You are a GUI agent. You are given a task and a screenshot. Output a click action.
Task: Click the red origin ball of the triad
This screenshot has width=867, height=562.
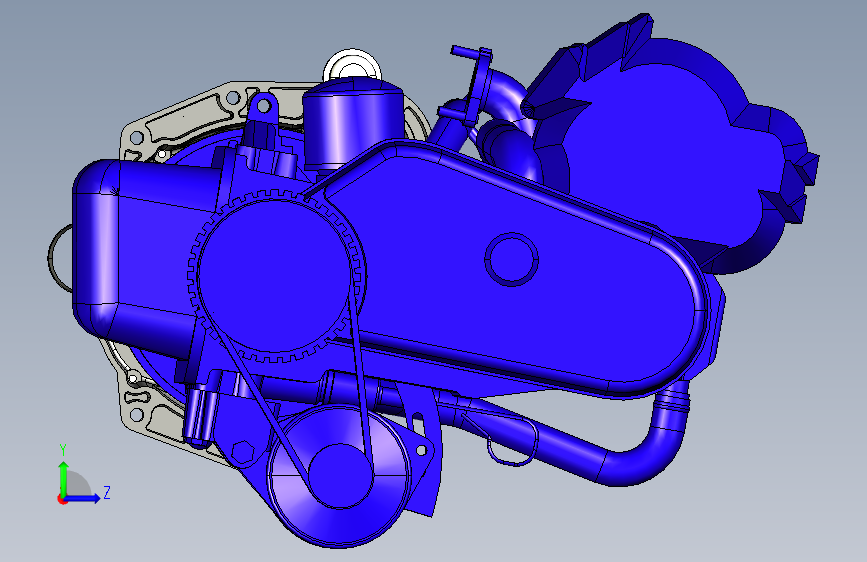(62, 499)
